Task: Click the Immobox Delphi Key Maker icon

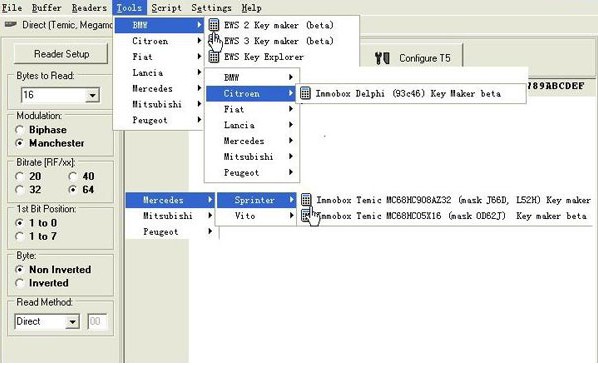Action: 305,93
